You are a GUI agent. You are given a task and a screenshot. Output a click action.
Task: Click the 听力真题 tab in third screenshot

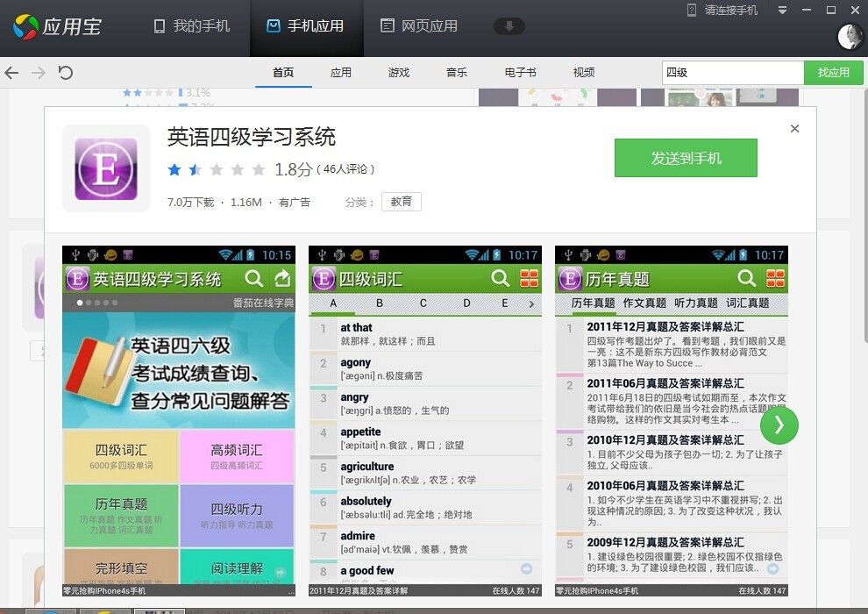[696, 303]
